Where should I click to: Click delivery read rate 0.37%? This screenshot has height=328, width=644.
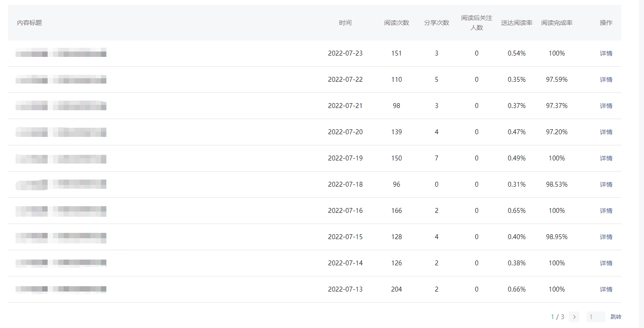(x=517, y=106)
